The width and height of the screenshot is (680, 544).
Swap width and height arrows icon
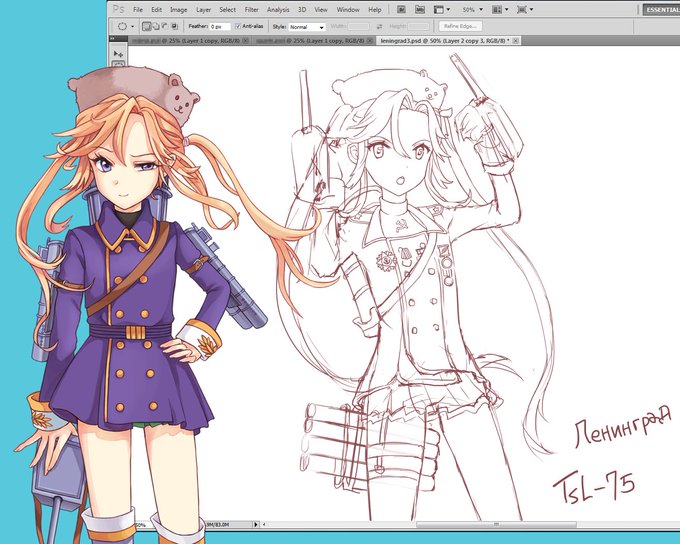[379, 27]
